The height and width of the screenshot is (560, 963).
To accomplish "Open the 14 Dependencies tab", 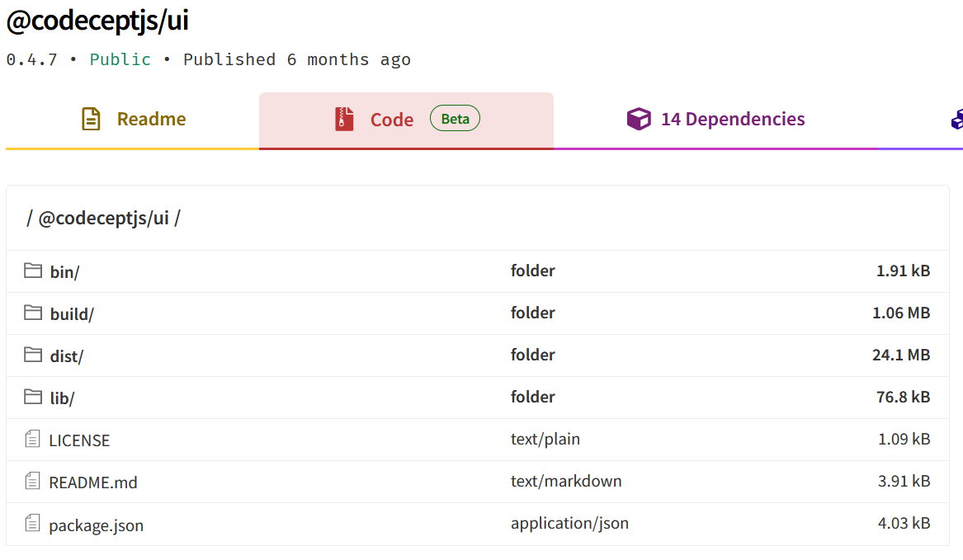I will coord(715,119).
